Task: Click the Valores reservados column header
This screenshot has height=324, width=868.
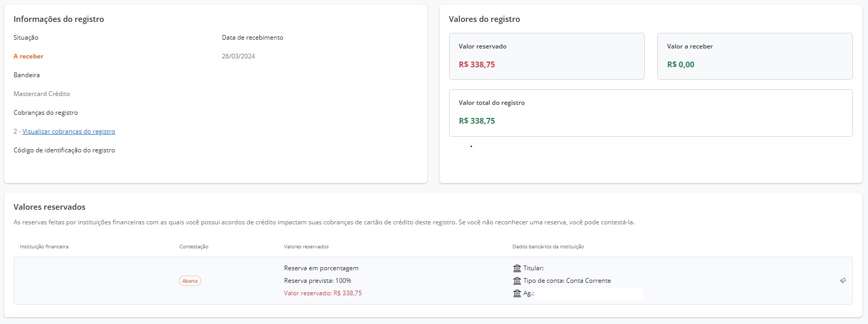Action: tap(306, 247)
